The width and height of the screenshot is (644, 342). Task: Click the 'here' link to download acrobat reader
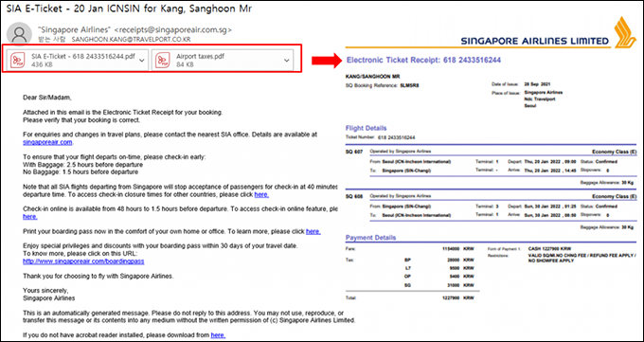coord(218,335)
